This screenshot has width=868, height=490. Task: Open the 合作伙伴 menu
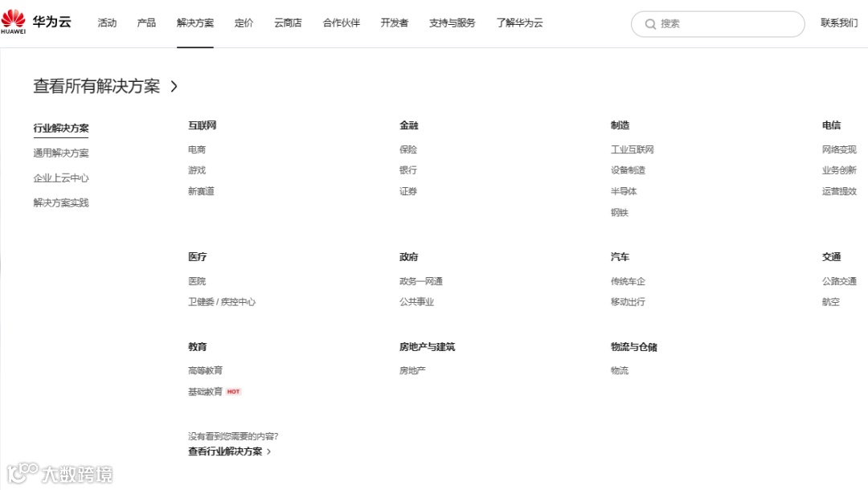tap(342, 22)
